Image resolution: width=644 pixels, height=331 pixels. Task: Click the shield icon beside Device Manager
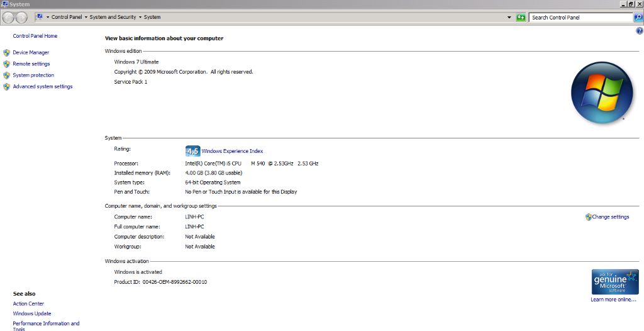coord(6,53)
